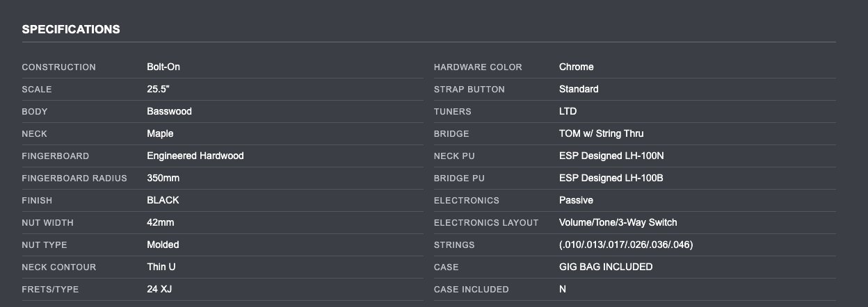This screenshot has width=868, height=307.
Task: Select the Chrome hardware color value
Action: (x=577, y=67)
